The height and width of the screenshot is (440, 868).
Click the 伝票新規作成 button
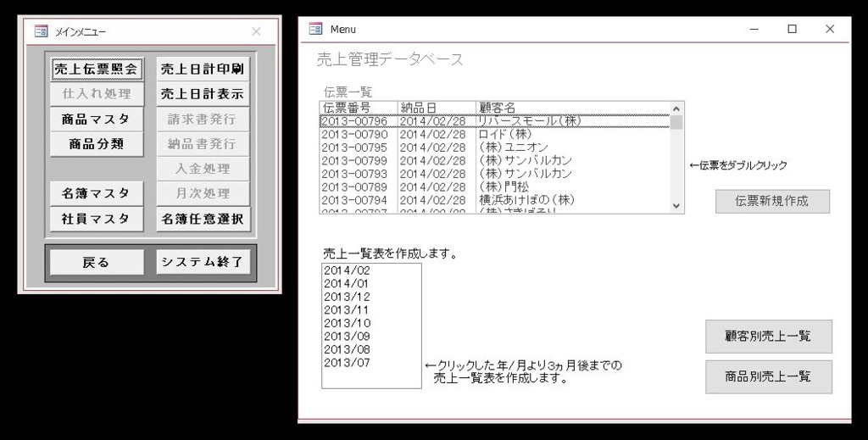point(771,201)
